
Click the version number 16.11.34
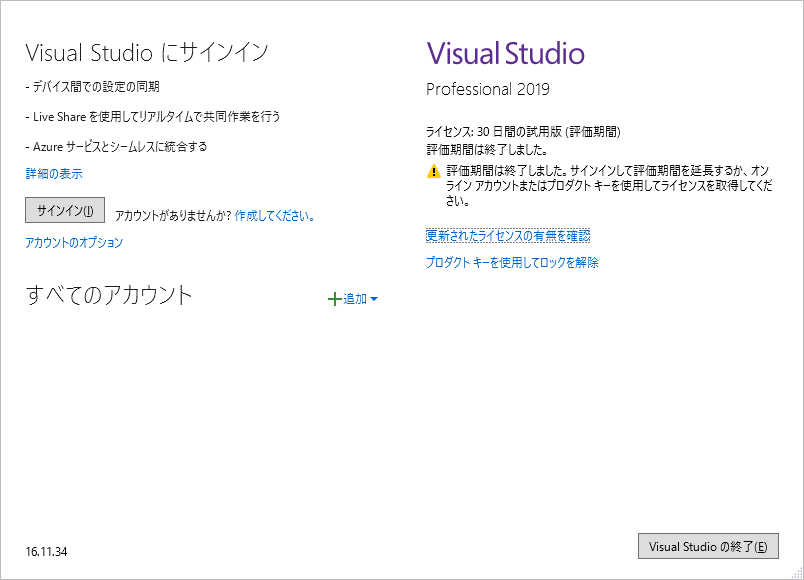point(46,552)
